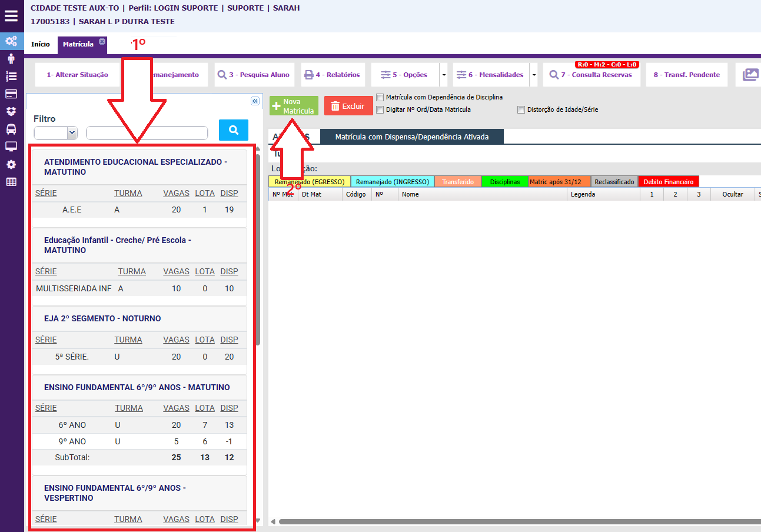Open the Filtro dropdown selector
Screen dimensions: 761x532
tap(56, 133)
